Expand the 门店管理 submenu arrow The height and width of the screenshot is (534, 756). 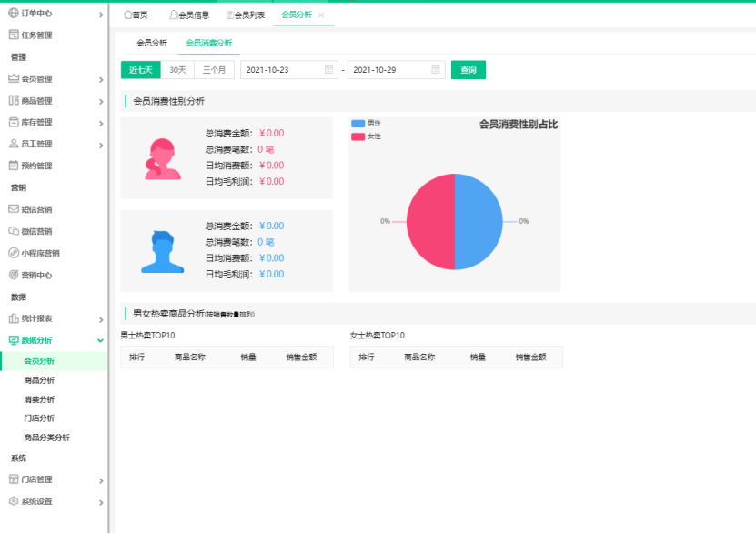pos(101,480)
